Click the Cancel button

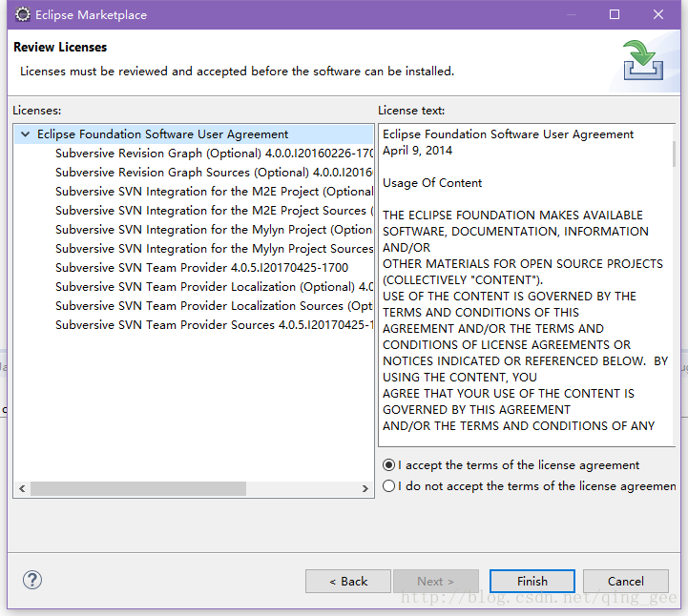point(626,581)
